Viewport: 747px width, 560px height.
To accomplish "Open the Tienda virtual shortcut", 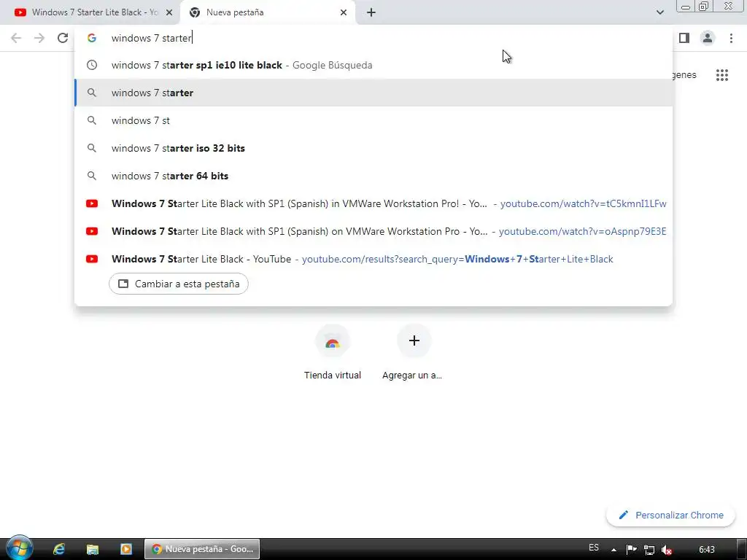I will click(333, 352).
